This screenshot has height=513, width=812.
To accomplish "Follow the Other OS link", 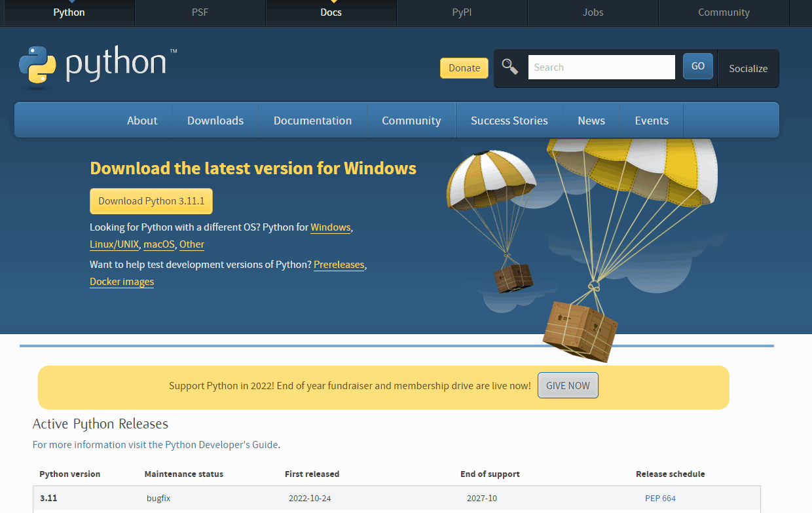I will tap(192, 244).
